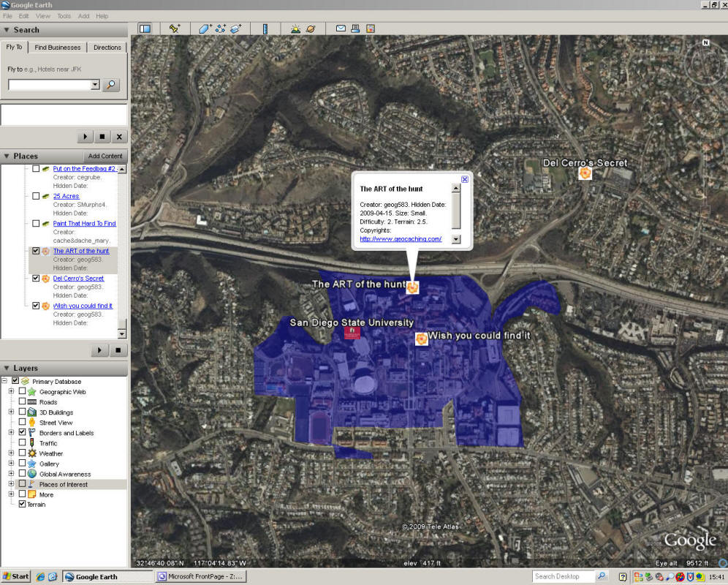The width and height of the screenshot is (728, 585).
Task: Switch to Microsoft FrontPage taskbar window
Action: pyautogui.click(x=200, y=577)
